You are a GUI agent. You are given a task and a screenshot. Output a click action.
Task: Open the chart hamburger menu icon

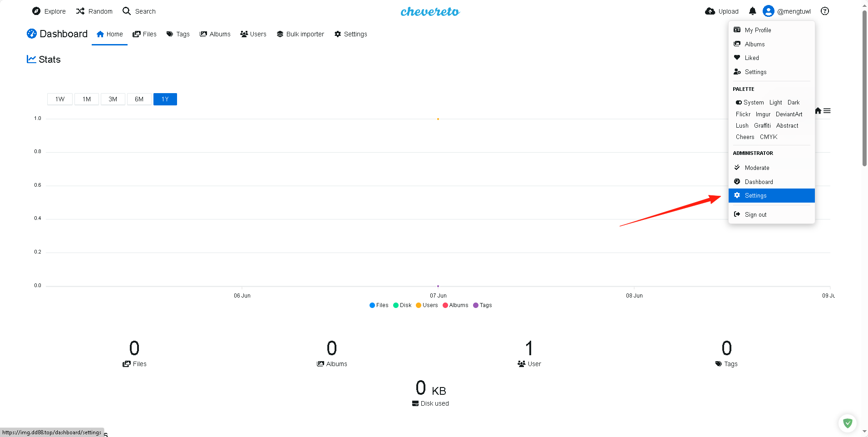pos(827,111)
